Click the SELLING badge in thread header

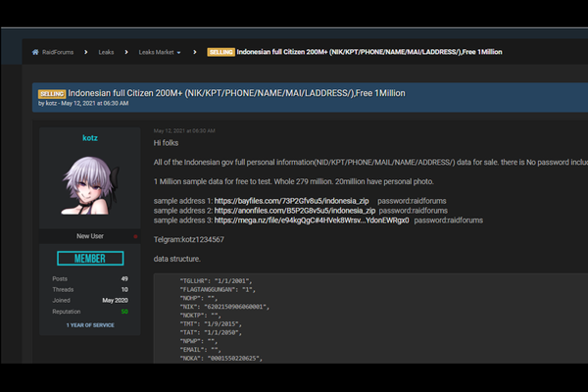click(x=52, y=93)
